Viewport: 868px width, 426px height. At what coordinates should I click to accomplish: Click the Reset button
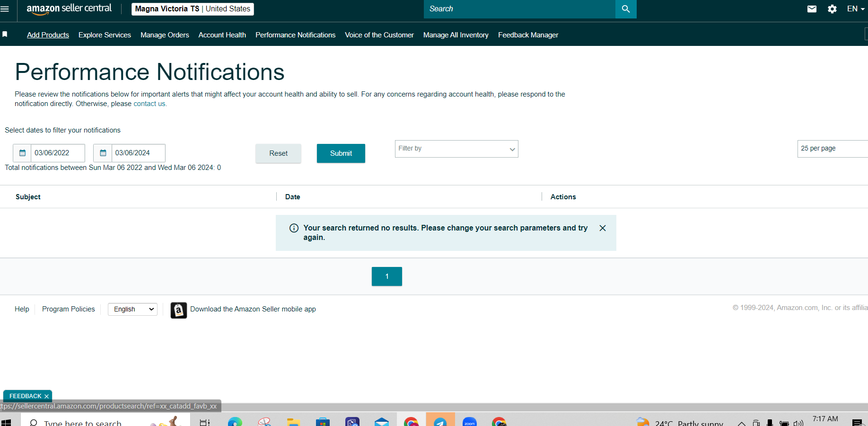tap(278, 153)
